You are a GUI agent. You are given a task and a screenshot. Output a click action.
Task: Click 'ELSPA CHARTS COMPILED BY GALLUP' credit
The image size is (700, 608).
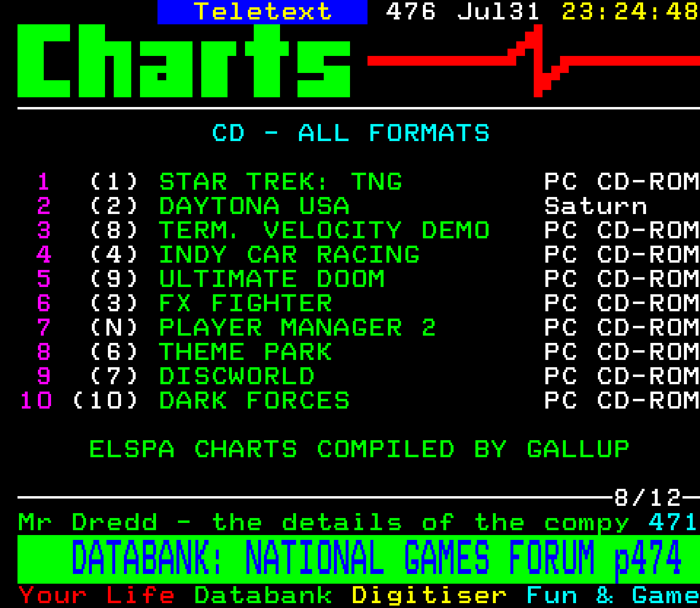tap(359, 449)
